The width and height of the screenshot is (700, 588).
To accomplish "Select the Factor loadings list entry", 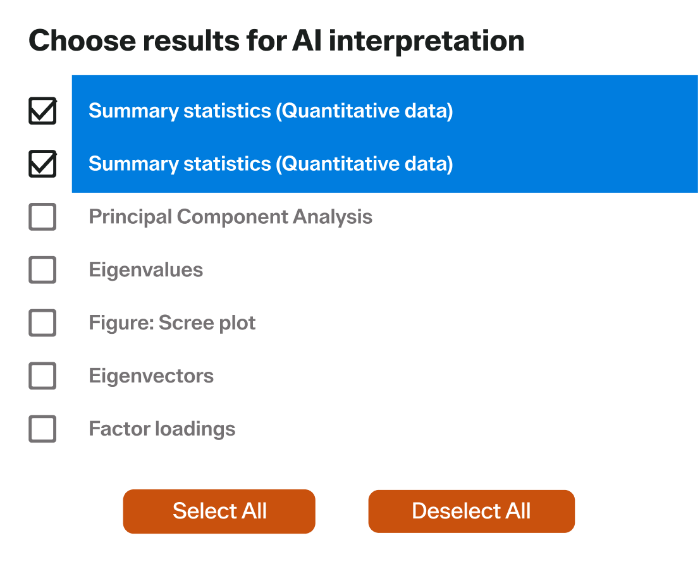I will click(x=162, y=429).
